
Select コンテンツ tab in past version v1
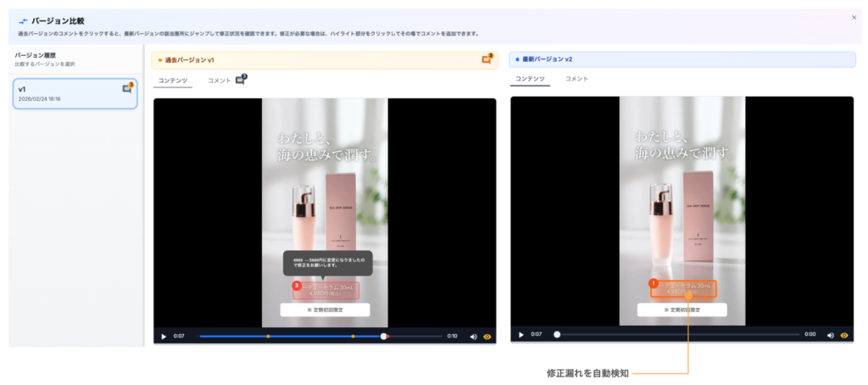click(172, 81)
